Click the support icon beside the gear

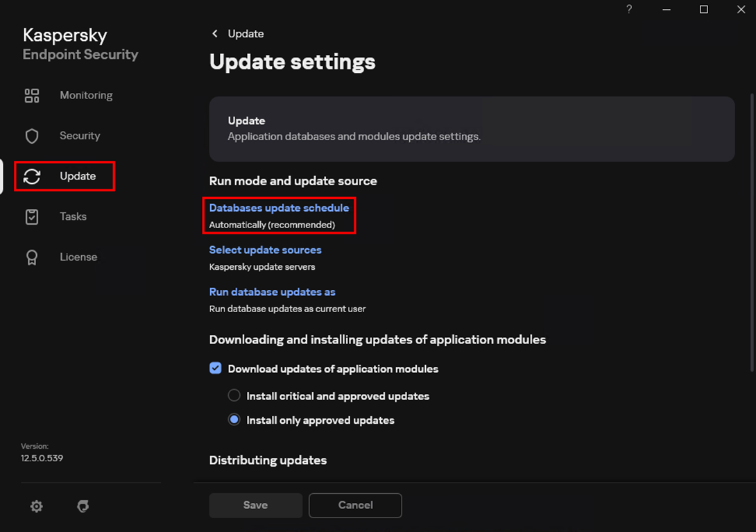click(83, 506)
